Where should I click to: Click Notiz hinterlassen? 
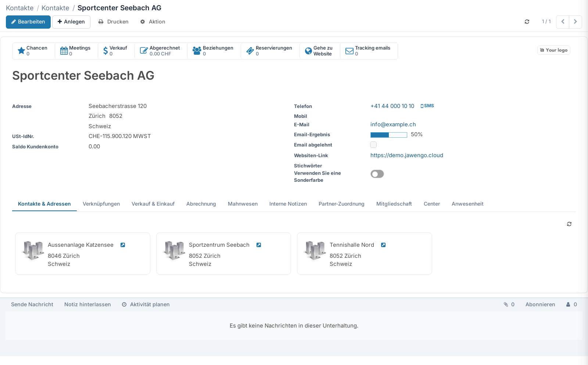pos(87,304)
